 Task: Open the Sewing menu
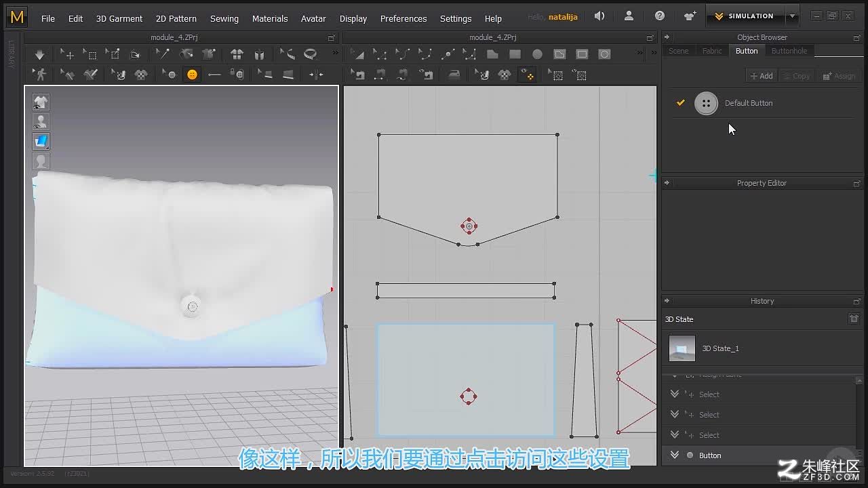[224, 18]
